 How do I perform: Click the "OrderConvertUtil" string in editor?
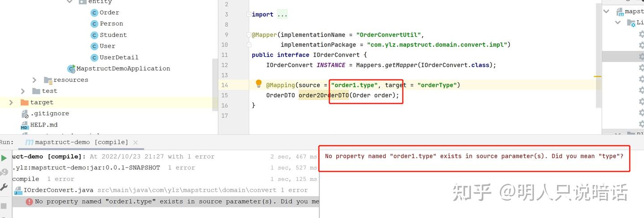click(389, 34)
